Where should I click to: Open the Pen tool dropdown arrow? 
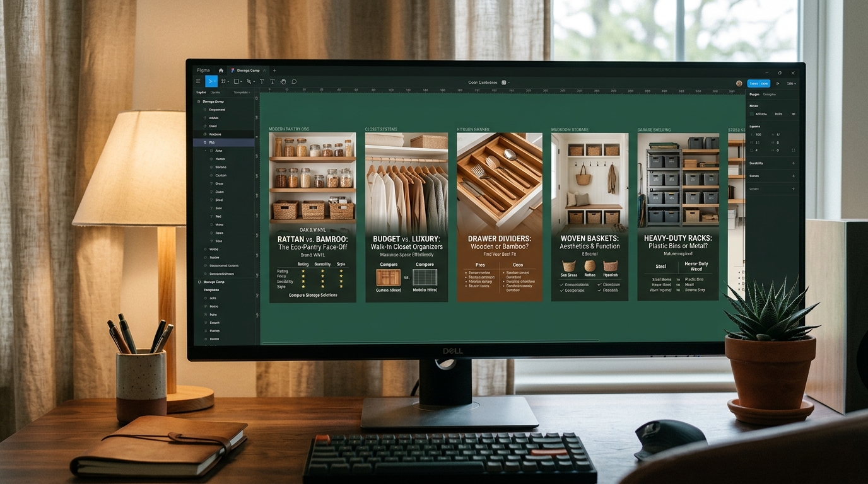click(254, 81)
